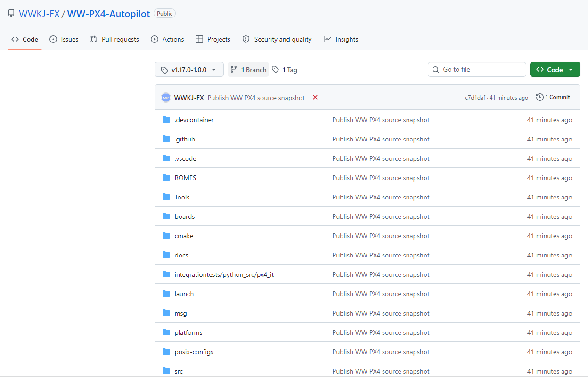
Task: Click the WWKJ-FX avatar in commit bar
Action: pos(166,98)
